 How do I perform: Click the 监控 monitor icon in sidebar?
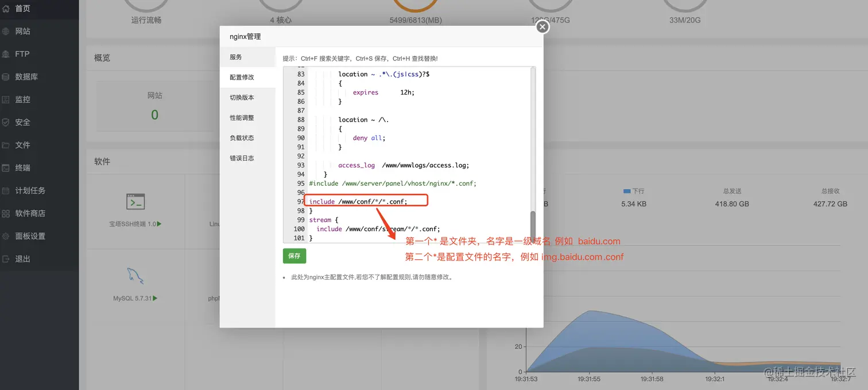pyautogui.click(x=6, y=100)
